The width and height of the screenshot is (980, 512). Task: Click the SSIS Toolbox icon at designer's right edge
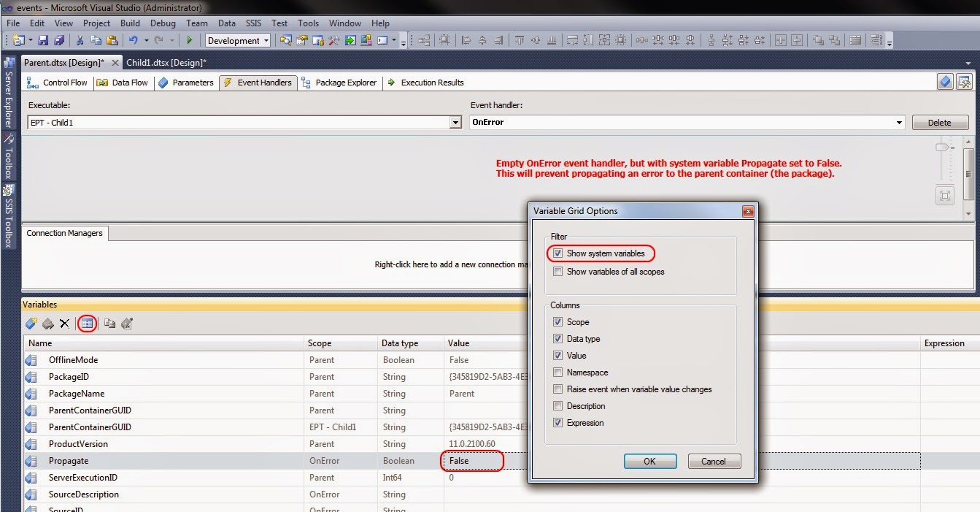[964, 82]
